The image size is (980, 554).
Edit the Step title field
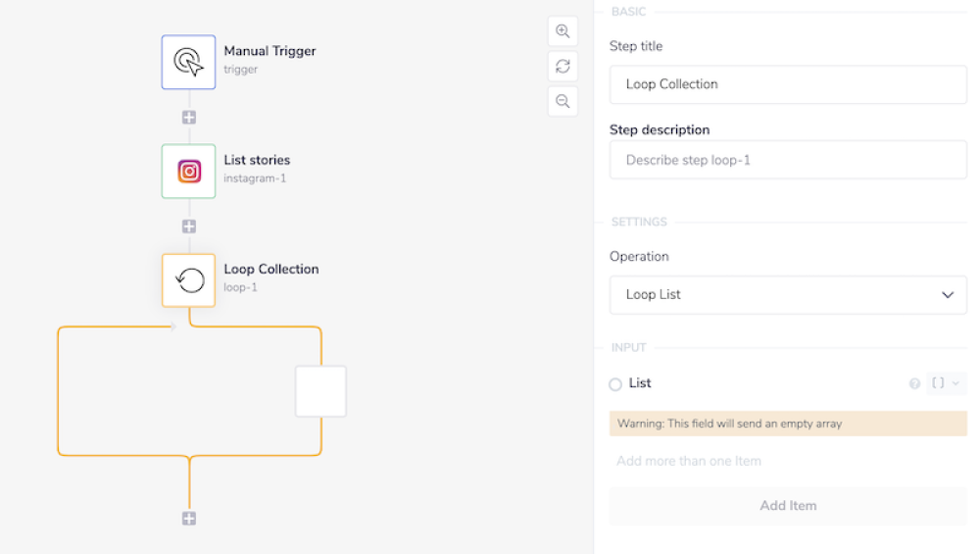(788, 84)
